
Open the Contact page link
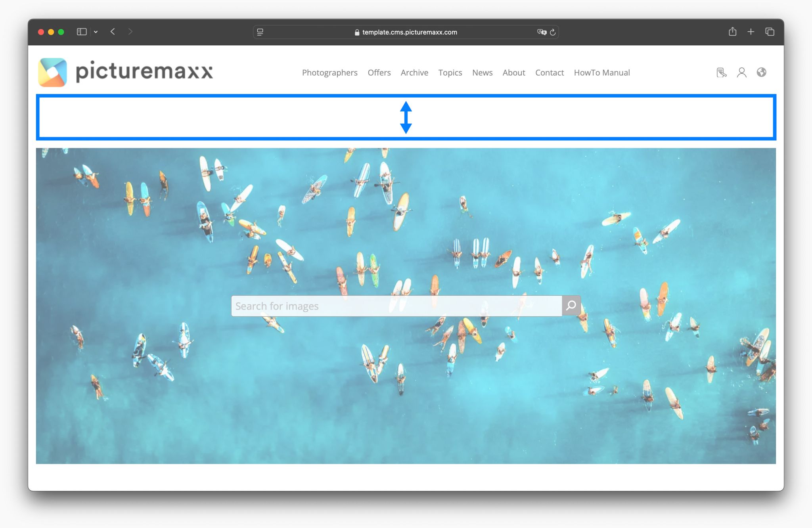(x=550, y=73)
